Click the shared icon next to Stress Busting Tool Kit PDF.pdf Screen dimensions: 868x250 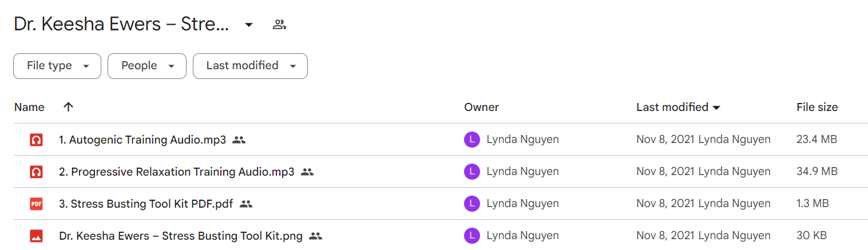tap(246, 204)
